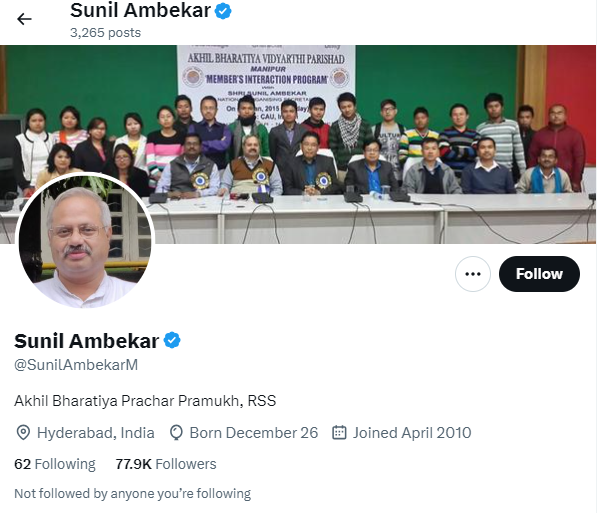Go back using the left arrow icon
615x513 pixels.
tap(24, 19)
